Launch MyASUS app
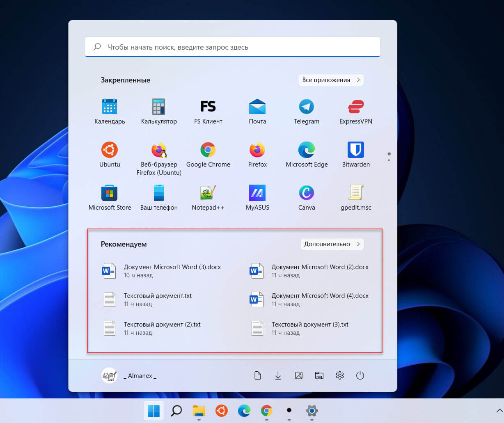This screenshot has width=504, height=423. coord(257,198)
